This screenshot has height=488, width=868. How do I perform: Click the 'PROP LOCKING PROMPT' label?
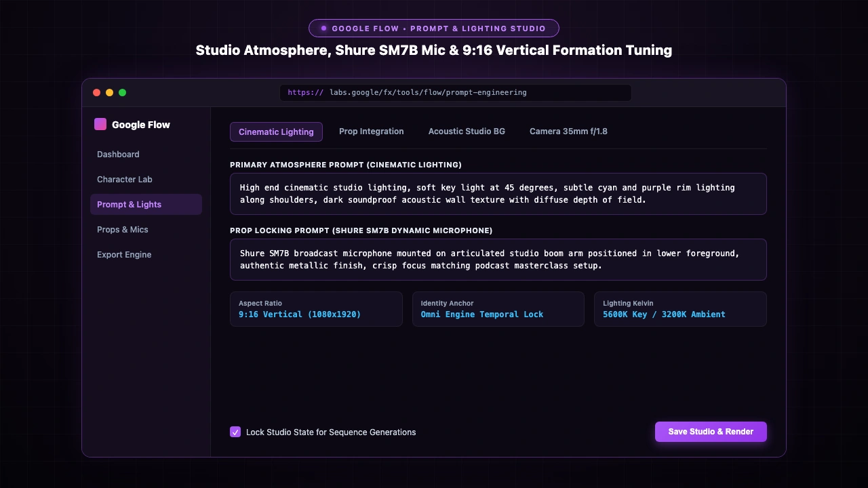coord(361,230)
